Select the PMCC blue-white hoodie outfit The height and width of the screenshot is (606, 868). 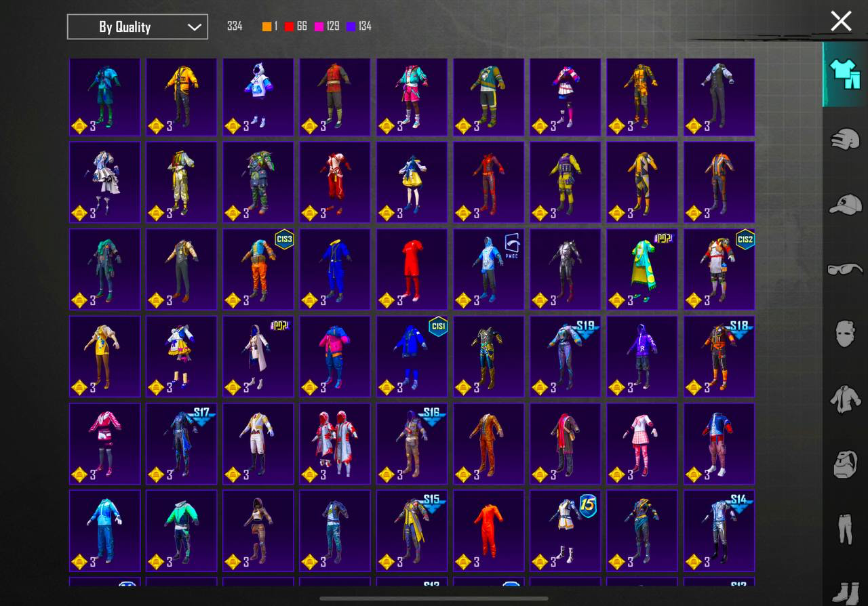pyautogui.click(x=489, y=269)
